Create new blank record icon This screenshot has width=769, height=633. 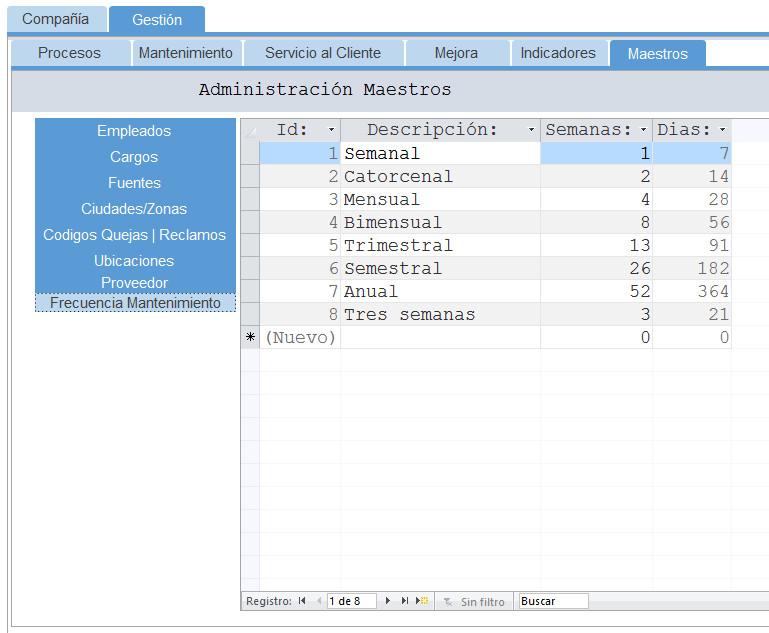click(422, 601)
